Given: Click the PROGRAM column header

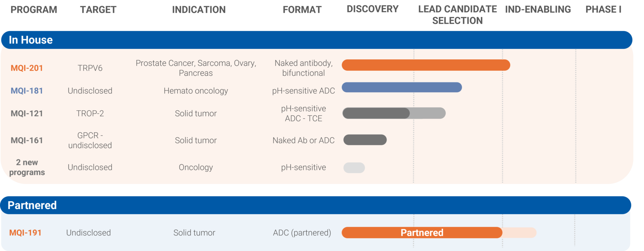Looking at the screenshot, I should pyautogui.click(x=34, y=10).
